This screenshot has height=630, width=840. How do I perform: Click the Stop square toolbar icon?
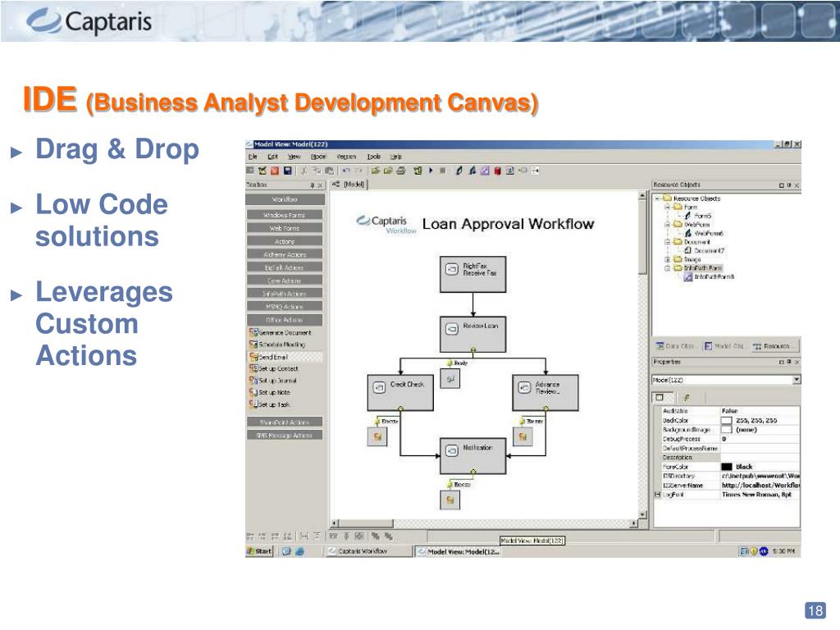click(x=442, y=171)
